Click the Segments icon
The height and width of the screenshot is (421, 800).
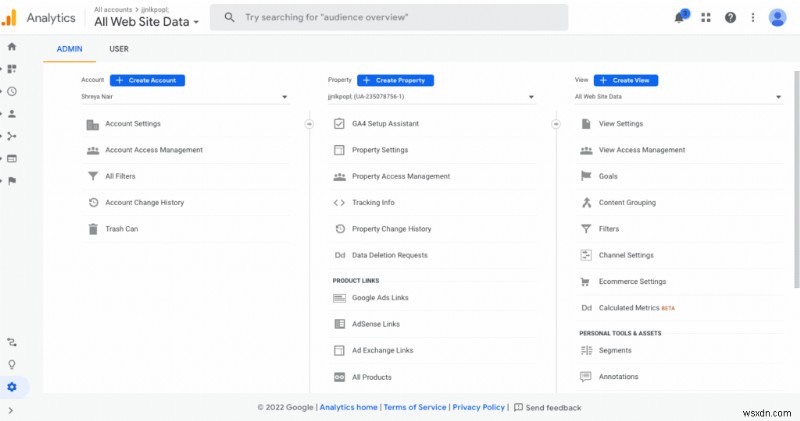click(x=586, y=350)
